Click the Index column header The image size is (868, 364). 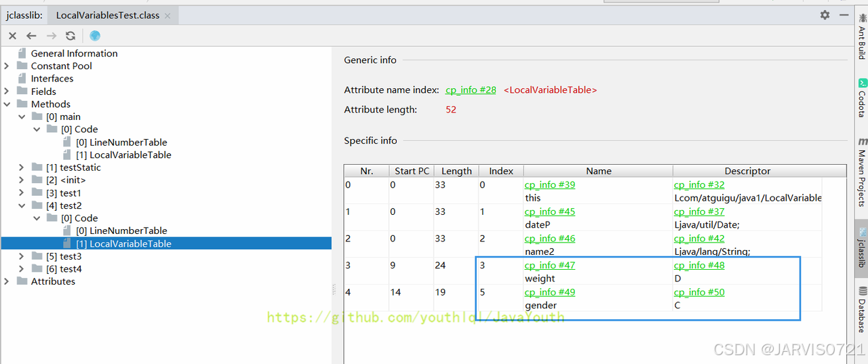click(x=501, y=171)
